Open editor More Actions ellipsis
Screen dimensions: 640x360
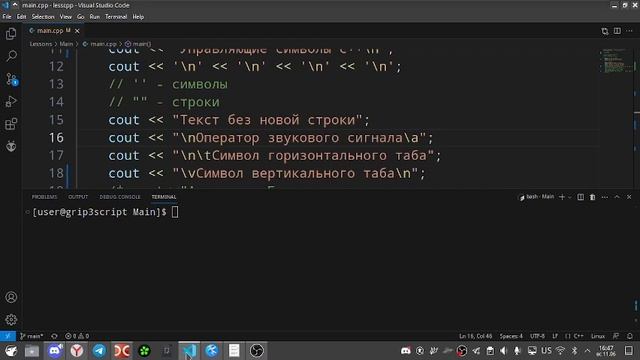tap(629, 31)
